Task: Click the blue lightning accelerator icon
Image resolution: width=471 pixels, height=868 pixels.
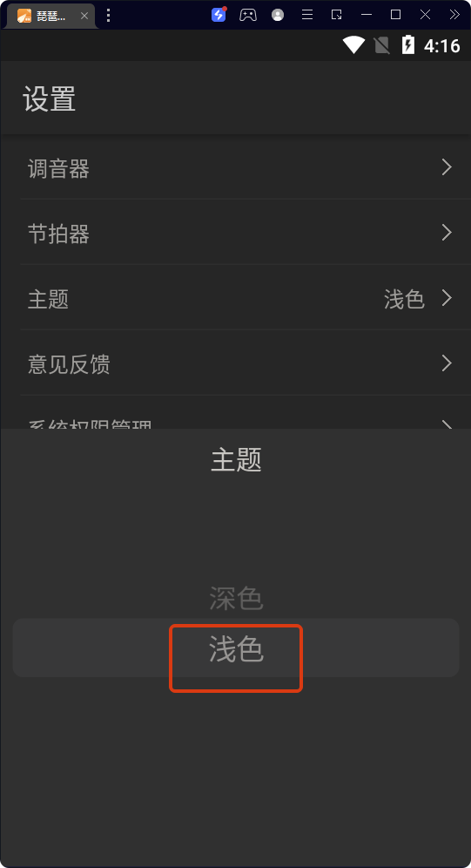Action: tap(219, 15)
